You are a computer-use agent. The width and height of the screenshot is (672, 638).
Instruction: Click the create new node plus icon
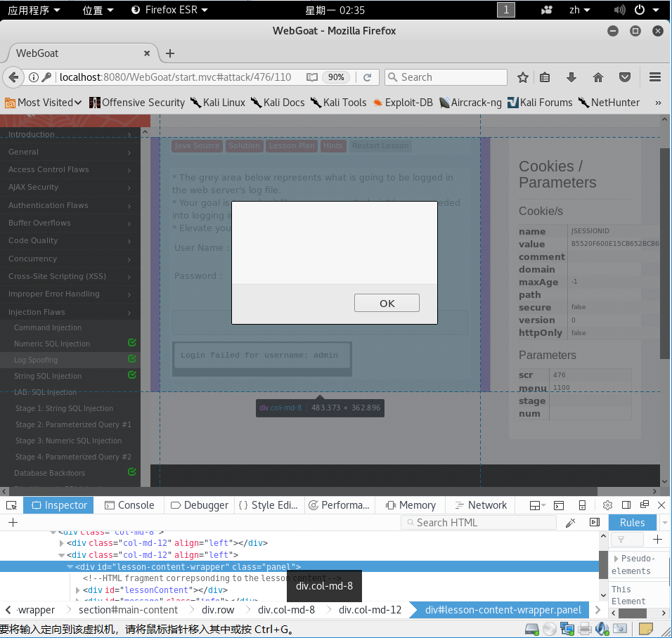[x=13, y=522]
